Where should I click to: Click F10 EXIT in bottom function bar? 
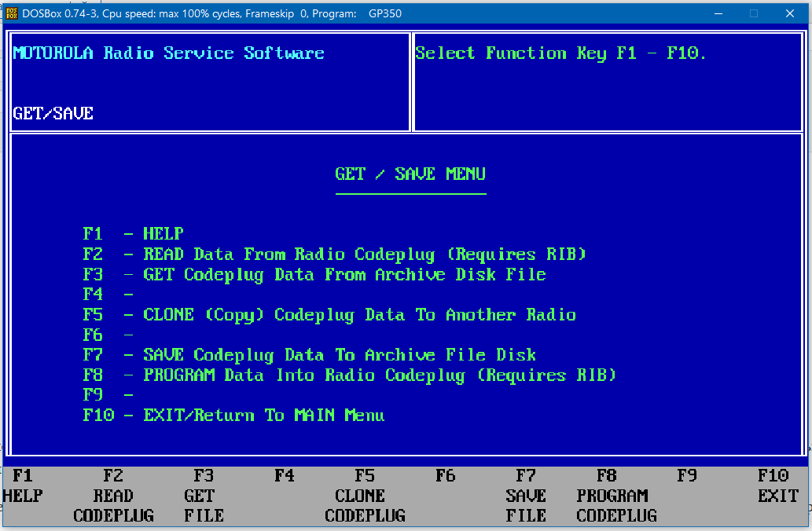[x=778, y=486]
